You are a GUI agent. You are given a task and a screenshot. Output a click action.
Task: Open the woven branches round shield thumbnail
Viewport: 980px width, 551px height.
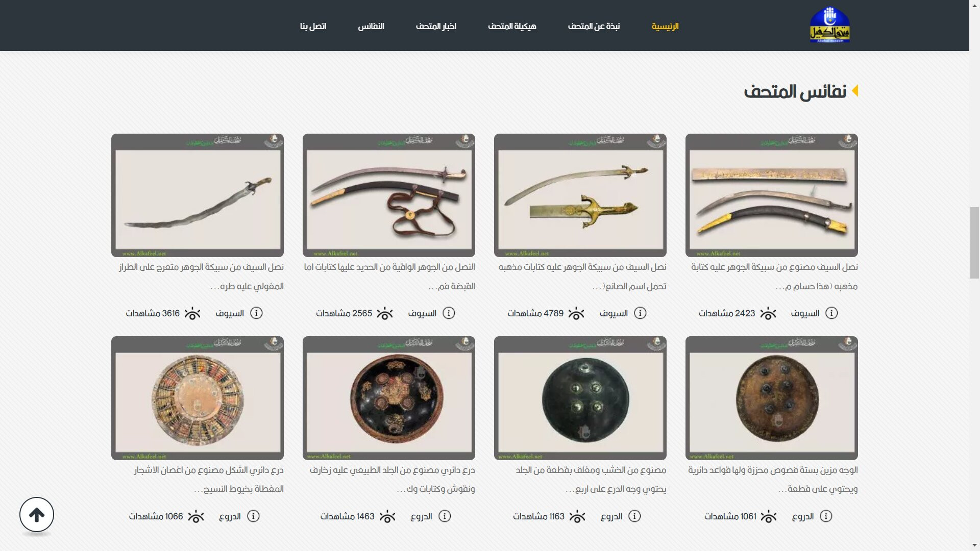pos(198,398)
